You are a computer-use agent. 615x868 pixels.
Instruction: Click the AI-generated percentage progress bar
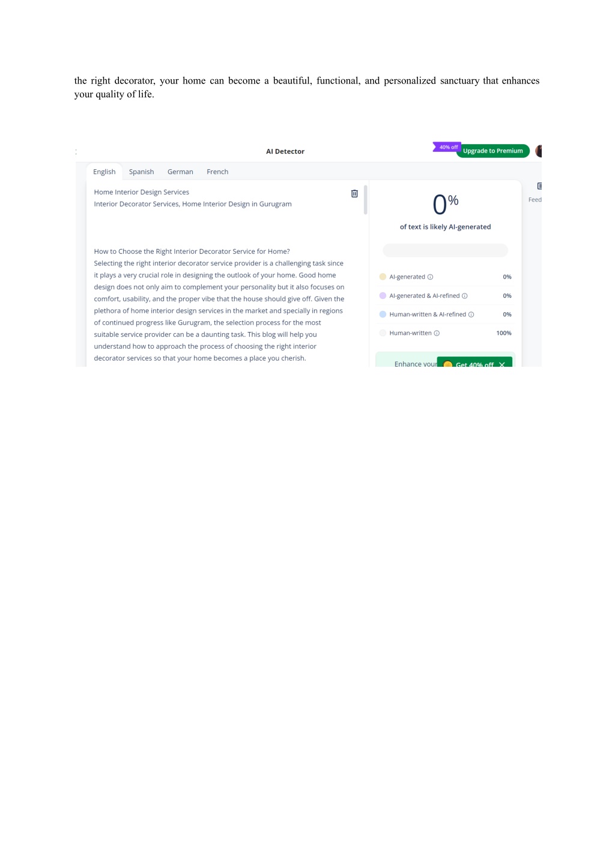[x=445, y=250]
